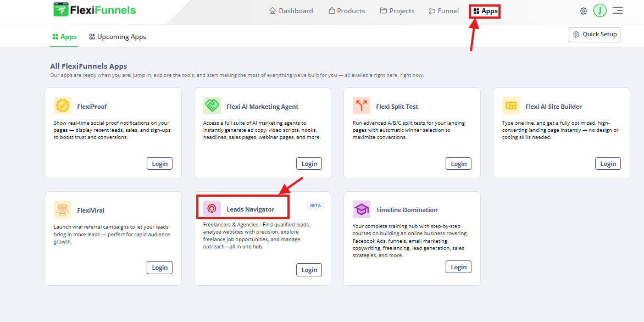Click the Leads Navigator title

point(251,209)
